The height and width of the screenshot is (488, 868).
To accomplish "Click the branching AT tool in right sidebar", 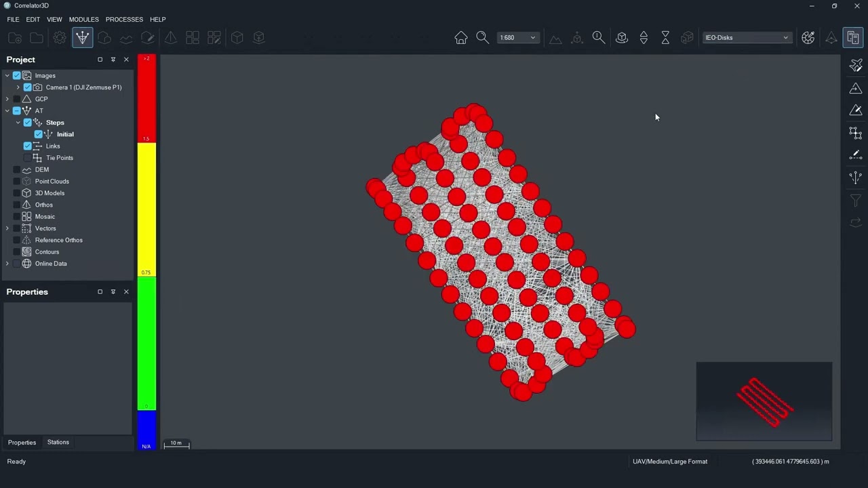I will [856, 178].
